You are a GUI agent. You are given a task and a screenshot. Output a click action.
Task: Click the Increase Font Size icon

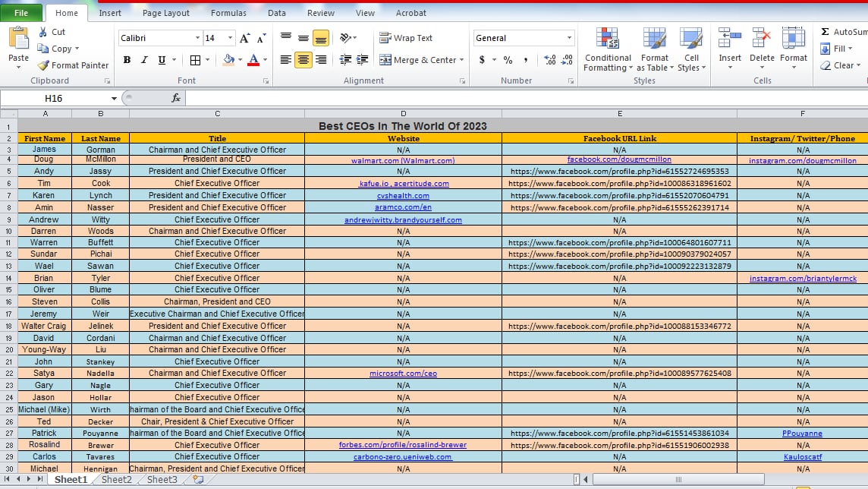244,38
